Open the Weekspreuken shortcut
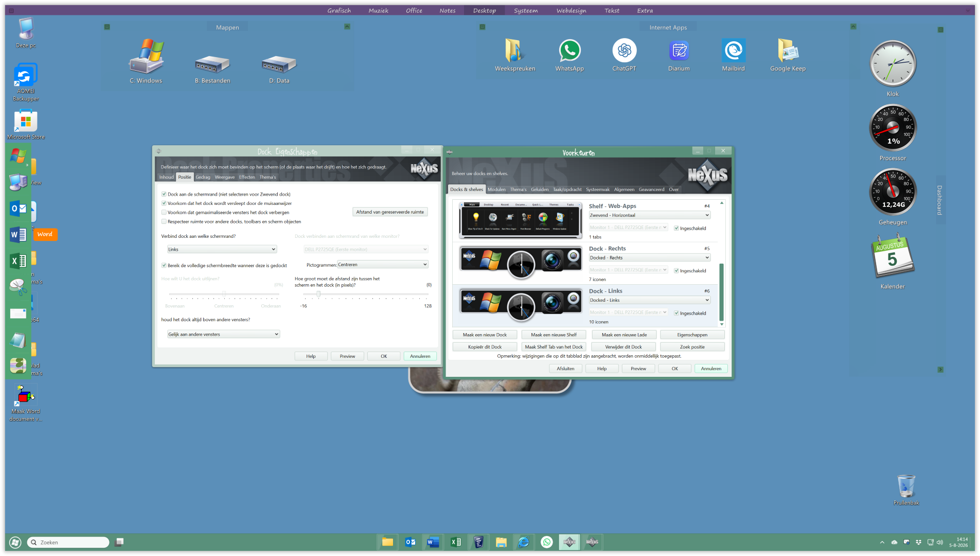The width and height of the screenshot is (980, 556). coord(515,55)
